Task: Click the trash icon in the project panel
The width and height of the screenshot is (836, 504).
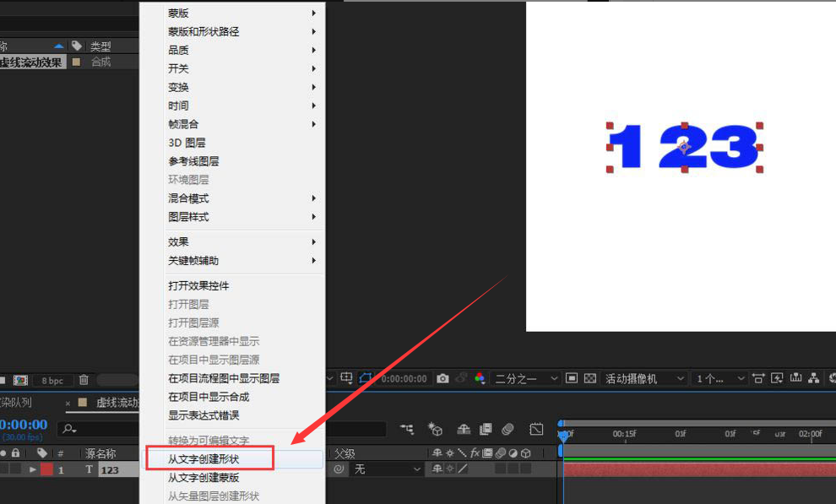Action: pos(83,380)
